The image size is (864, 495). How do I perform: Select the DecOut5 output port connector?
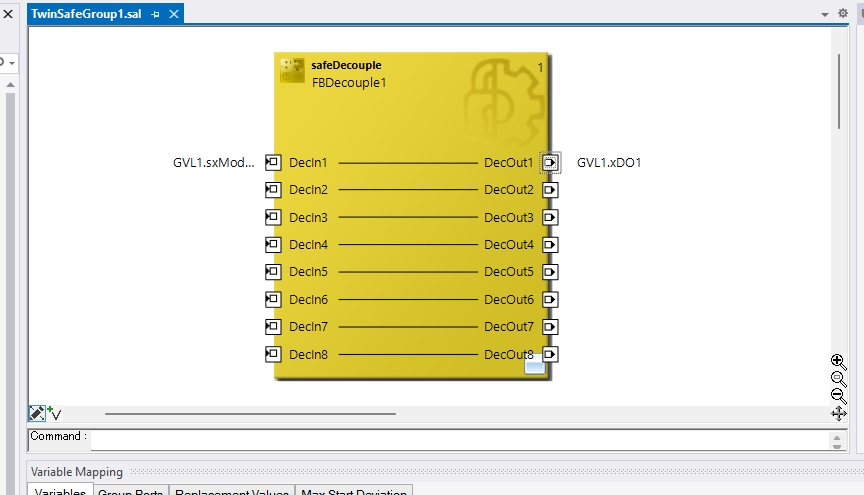pyautogui.click(x=550, y=272)
